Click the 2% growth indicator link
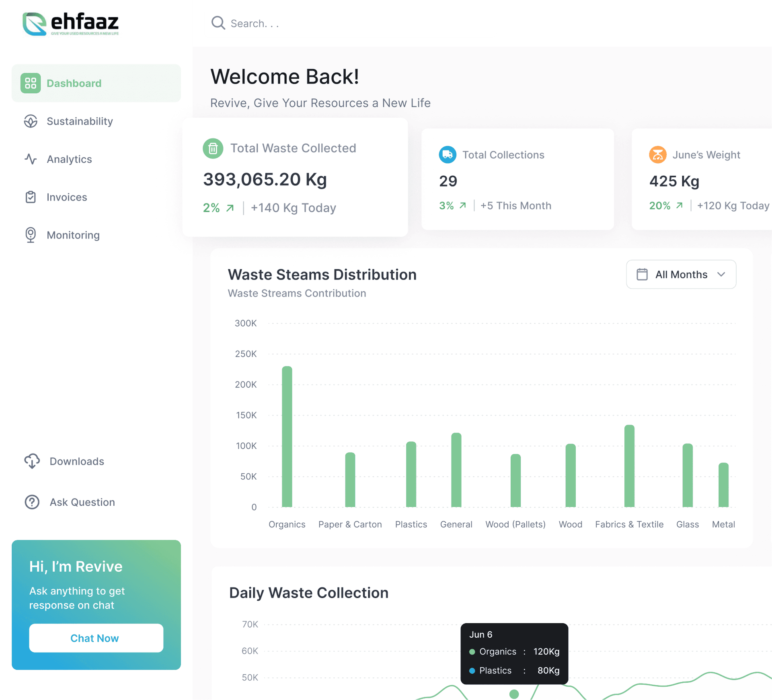 [218, 207]
